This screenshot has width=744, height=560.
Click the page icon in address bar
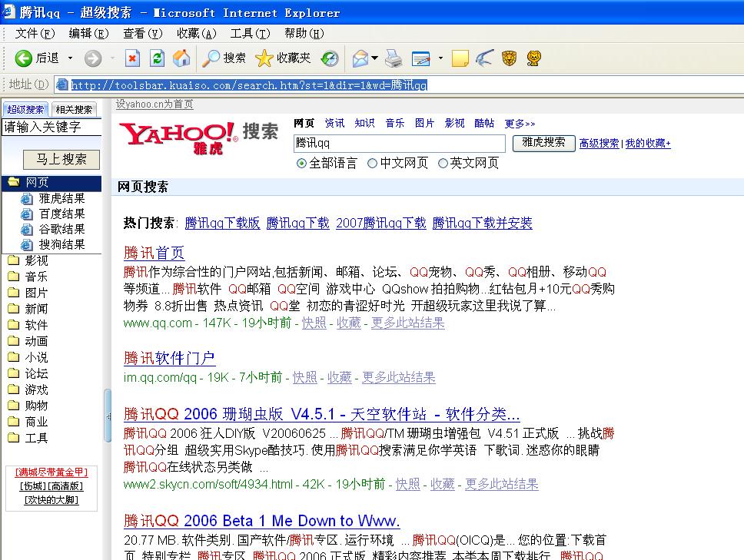click(x=62, y=84)
